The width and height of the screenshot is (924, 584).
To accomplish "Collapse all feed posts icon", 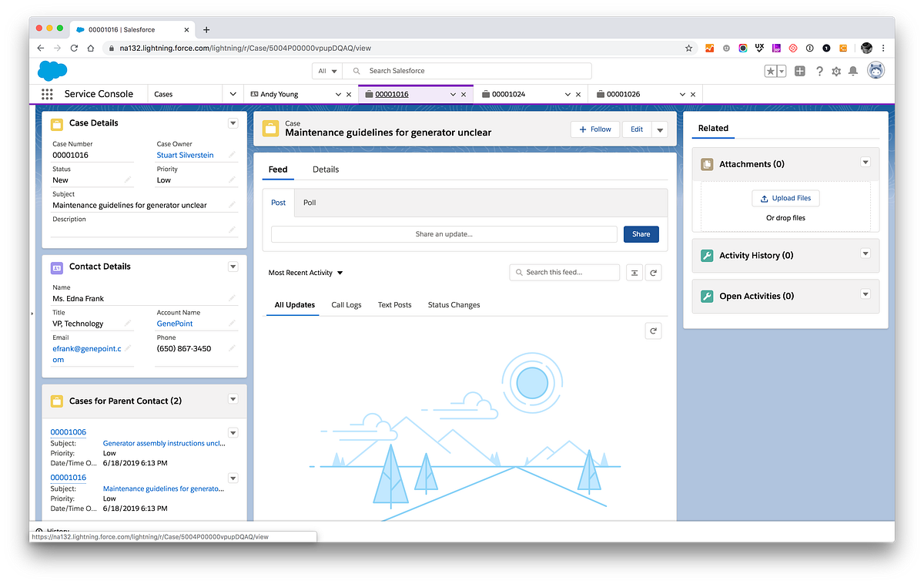I will pyautogui.click(x=634, y=272).
